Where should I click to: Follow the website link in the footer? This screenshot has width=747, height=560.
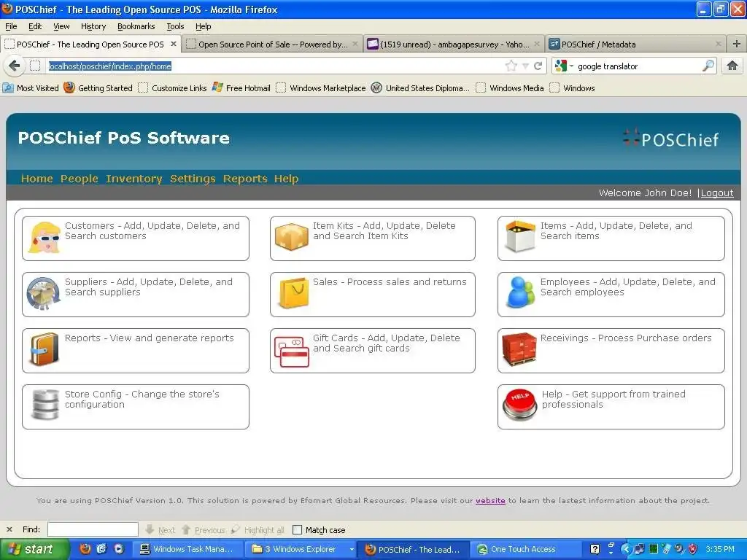coord(490,500)
